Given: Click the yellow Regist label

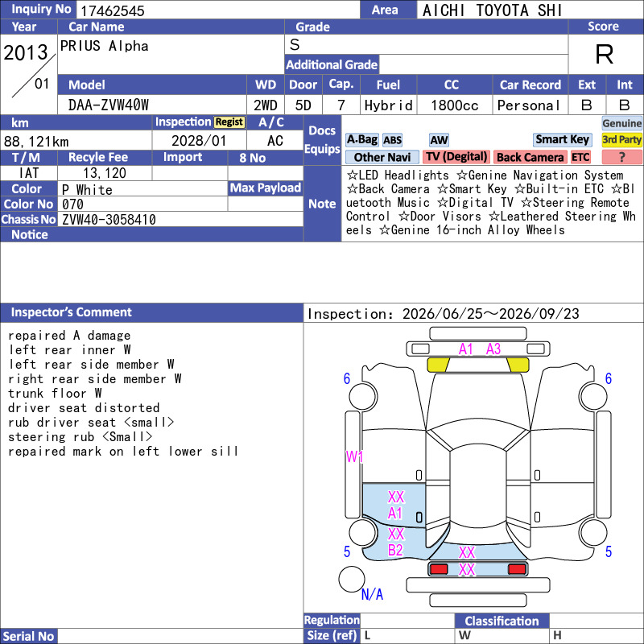Looking at the screenshot, I should (x=229, y=122).
